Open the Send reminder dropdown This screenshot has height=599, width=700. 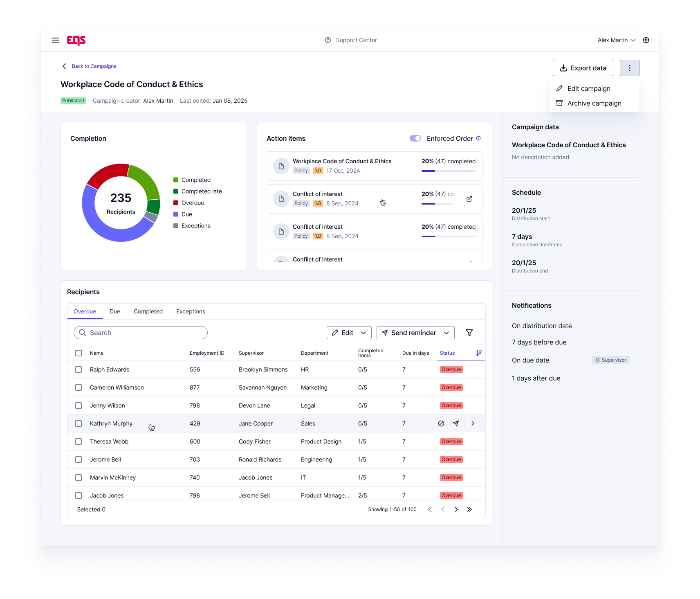point(416,333)
